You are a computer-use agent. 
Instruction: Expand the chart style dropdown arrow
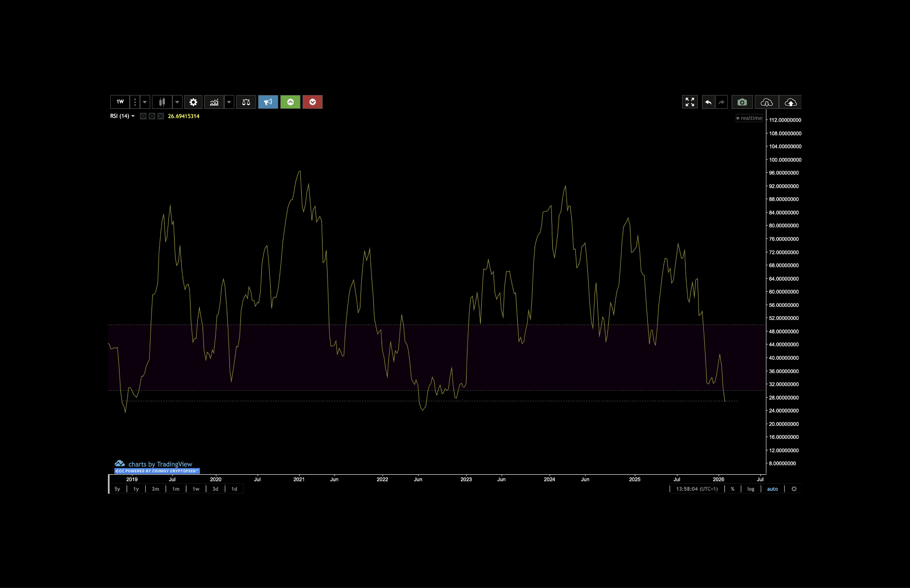(177, 102)
